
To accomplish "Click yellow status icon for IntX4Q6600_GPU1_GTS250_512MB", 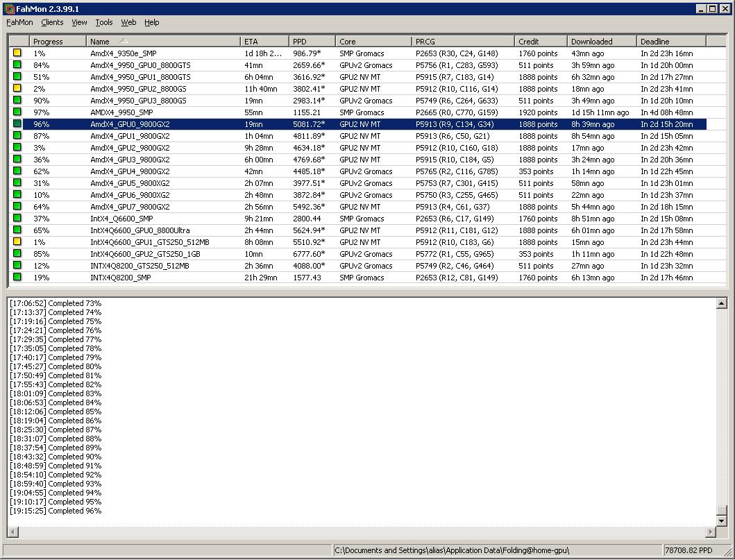I will pyautogui.click(x=17, y=241).
